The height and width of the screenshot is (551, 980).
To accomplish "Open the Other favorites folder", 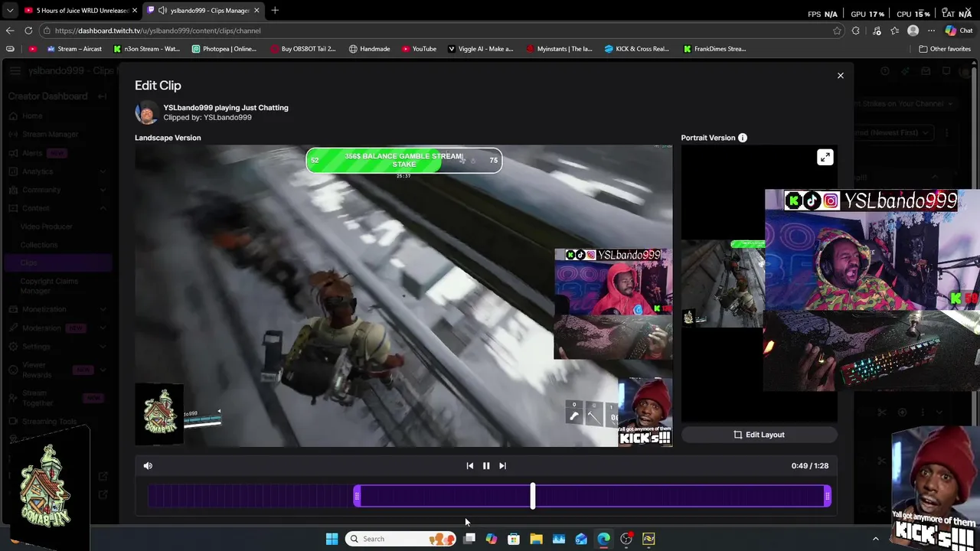I will tap(946, 49).
